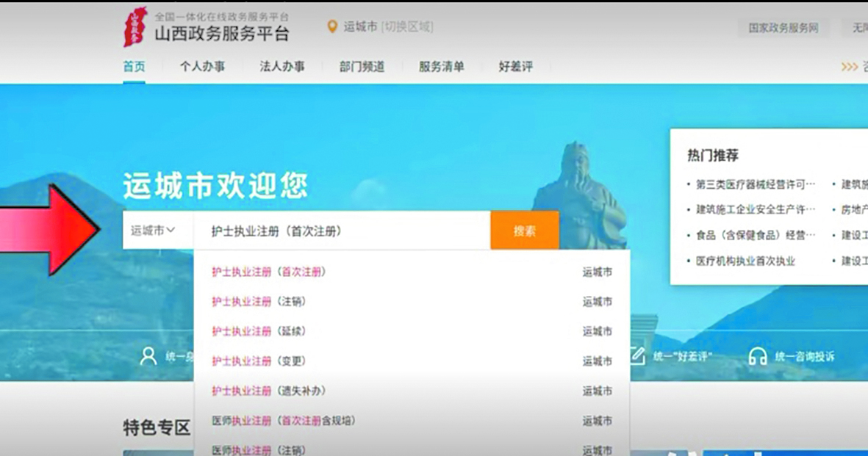Select suggestion 护士执业注册（注销）

coord(259,302)
